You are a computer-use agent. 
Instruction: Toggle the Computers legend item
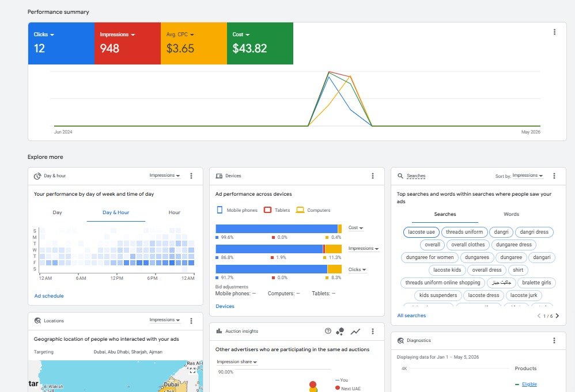313,210
